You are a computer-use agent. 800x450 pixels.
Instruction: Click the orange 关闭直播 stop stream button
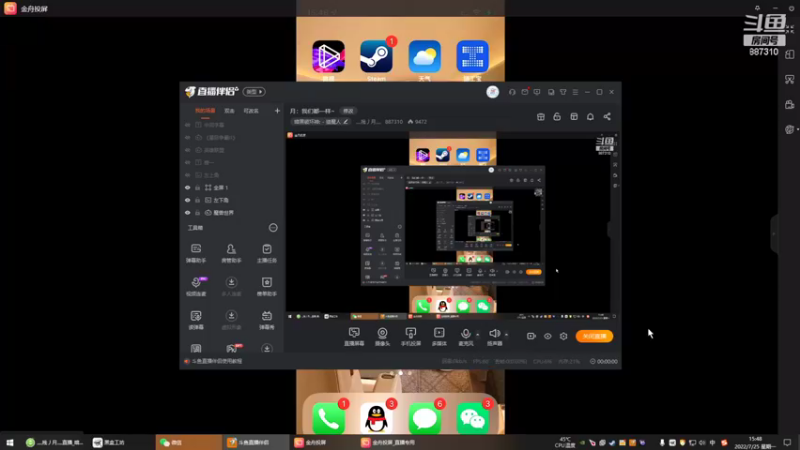tap(594, 336)
